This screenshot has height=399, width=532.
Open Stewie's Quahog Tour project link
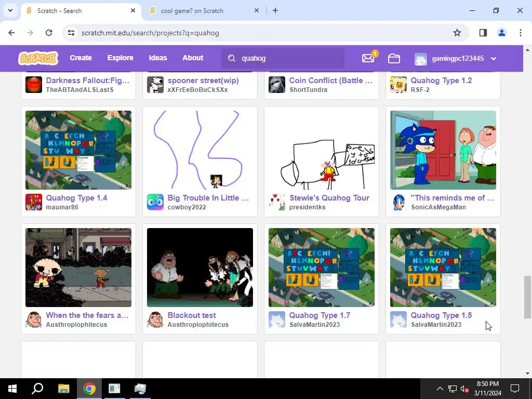click(329, 198)
